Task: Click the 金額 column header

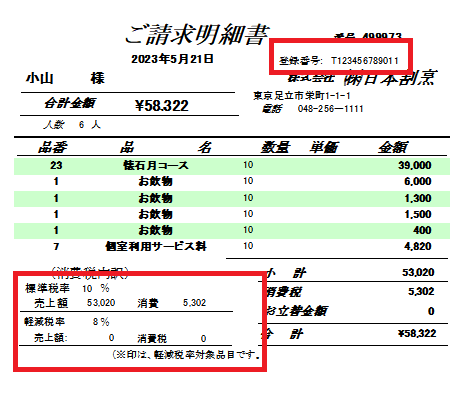Action: pos(393,147)
